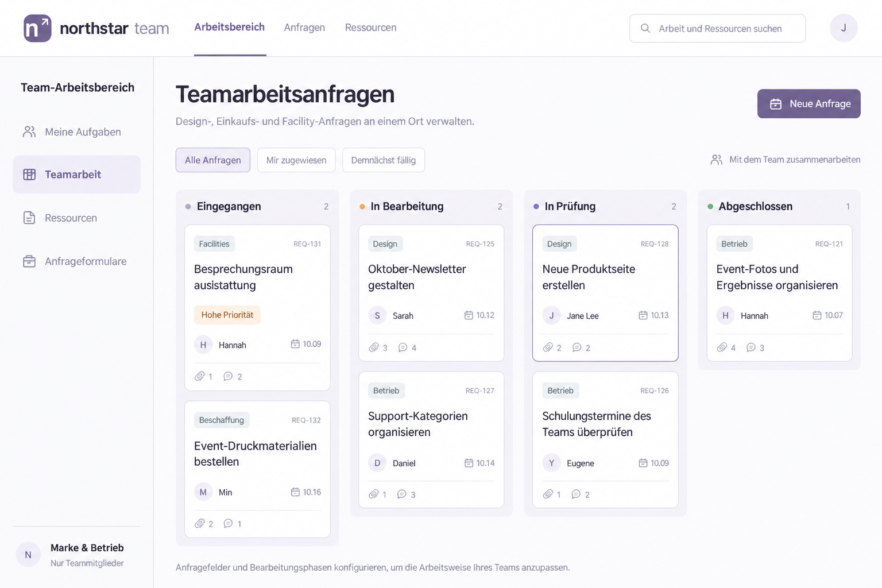Go to Meine Aufgaben in sidebar
The image size is (882, 588).
76,132
